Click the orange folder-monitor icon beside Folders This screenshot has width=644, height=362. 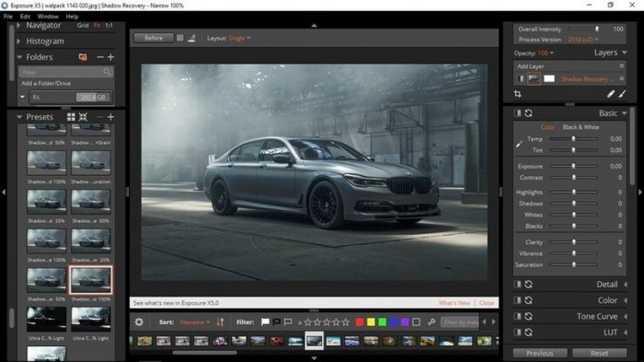[83, 57]
